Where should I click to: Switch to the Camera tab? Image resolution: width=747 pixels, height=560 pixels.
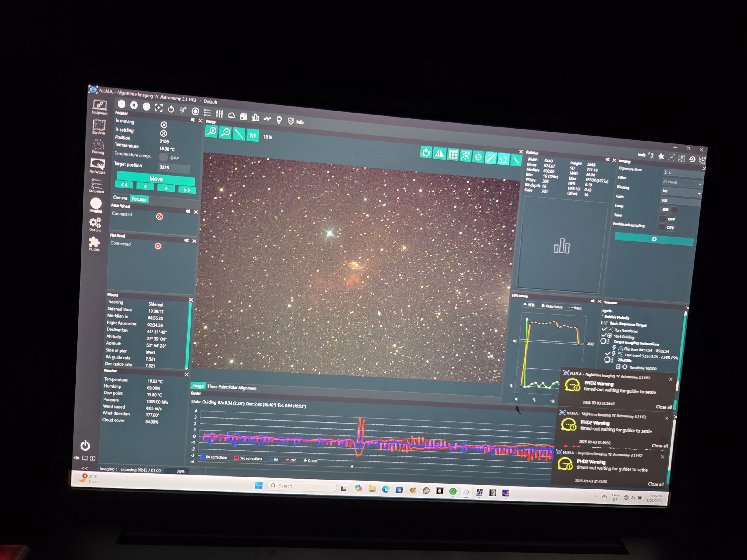click(120, 198)
